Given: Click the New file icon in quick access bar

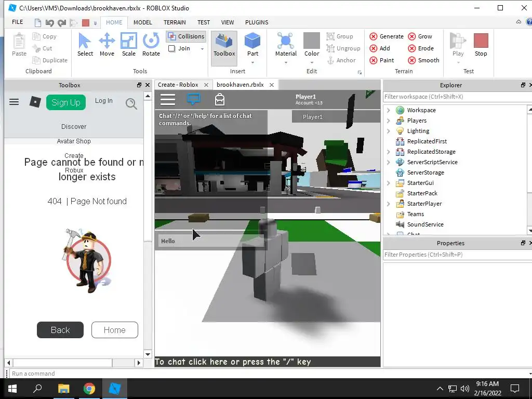Looking at the screenshot, I should (37, 23).
